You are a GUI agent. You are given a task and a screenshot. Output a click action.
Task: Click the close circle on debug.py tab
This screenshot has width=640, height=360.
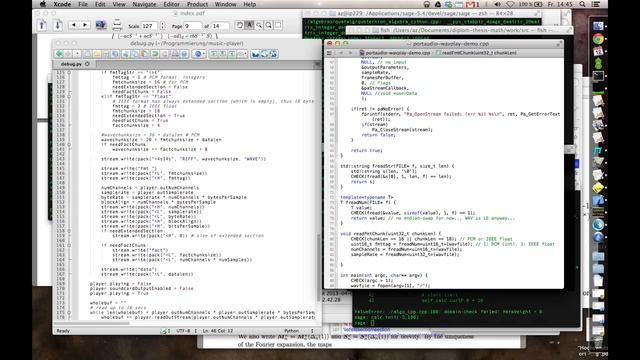[x=87, y=64]
